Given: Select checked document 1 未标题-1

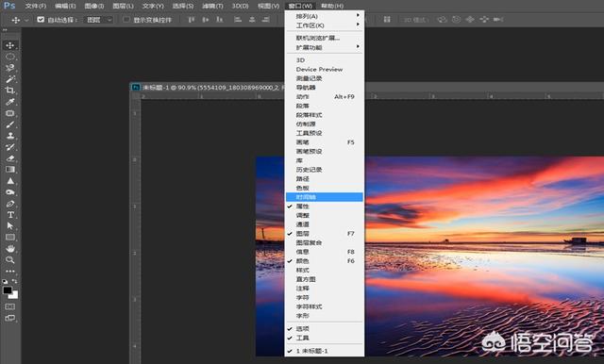Looking at the screenshot, I should (325, 351).
